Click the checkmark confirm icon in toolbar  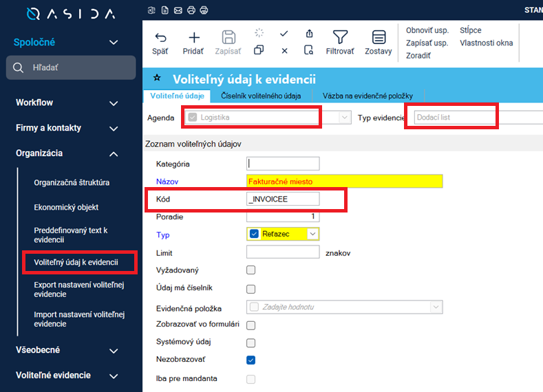pyautogui.click(x=284, y=33)
